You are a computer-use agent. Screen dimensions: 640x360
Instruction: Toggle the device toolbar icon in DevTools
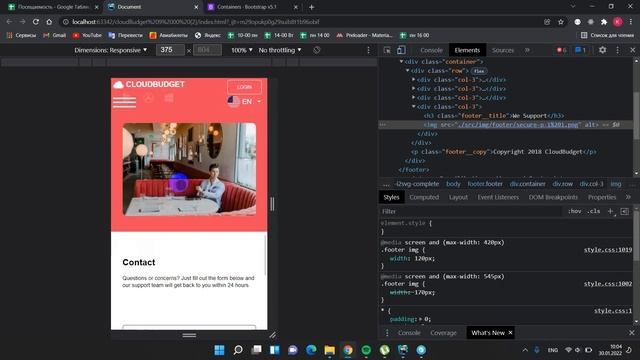point(401,50)
